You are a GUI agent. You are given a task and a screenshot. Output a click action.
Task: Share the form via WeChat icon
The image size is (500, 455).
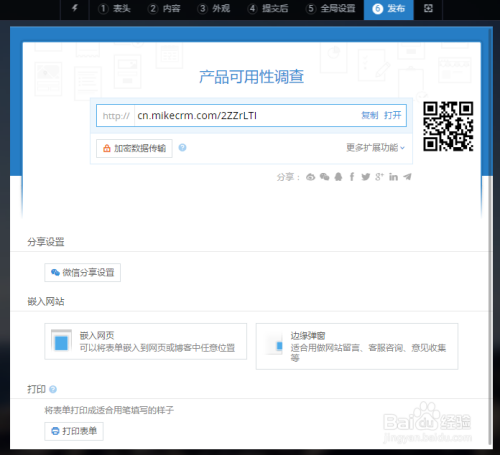324,177
